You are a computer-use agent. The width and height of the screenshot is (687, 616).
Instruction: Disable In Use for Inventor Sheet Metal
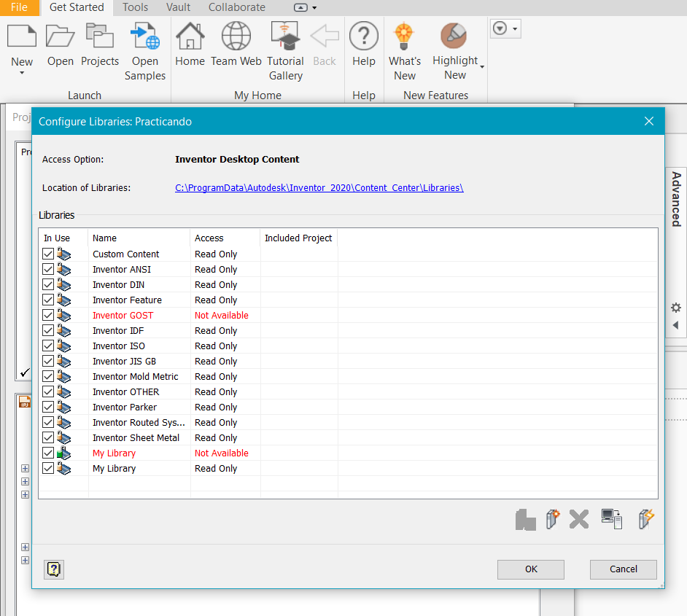coord(47,437)
